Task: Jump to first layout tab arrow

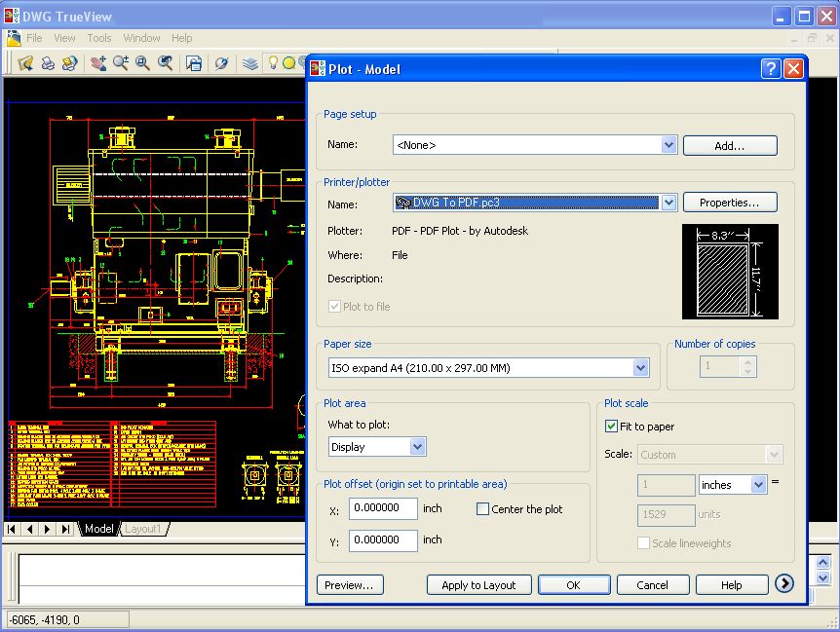Action: (12, 529)
